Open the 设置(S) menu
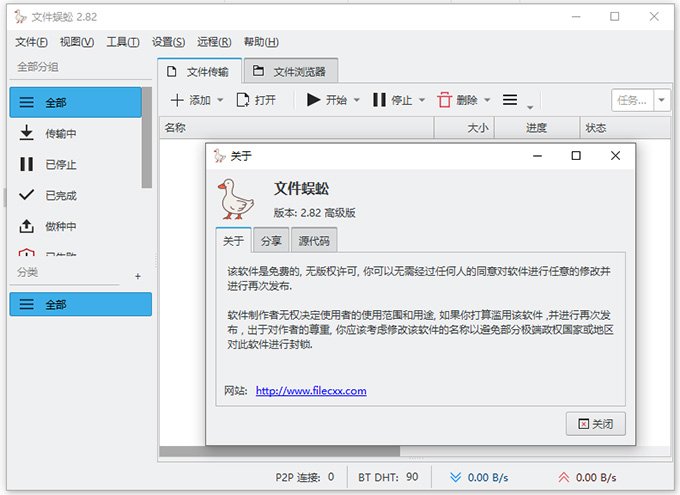Screen dimensions: 680x495 168,42
